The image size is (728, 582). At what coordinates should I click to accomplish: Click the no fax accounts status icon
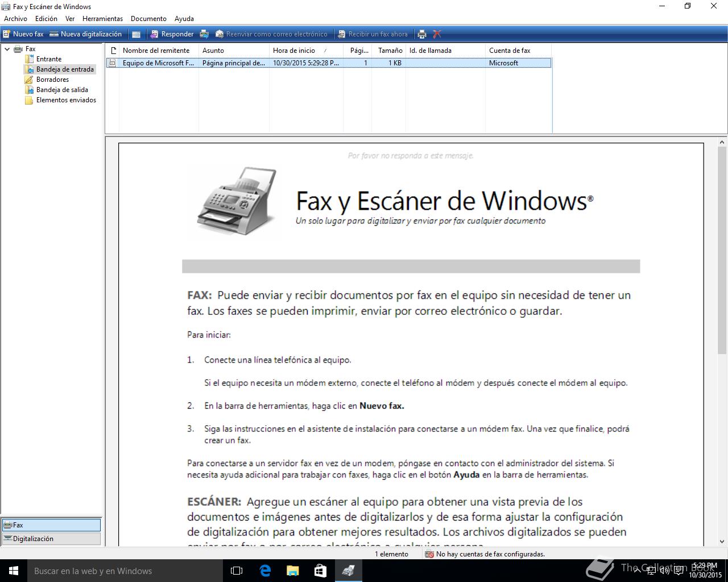430,554
